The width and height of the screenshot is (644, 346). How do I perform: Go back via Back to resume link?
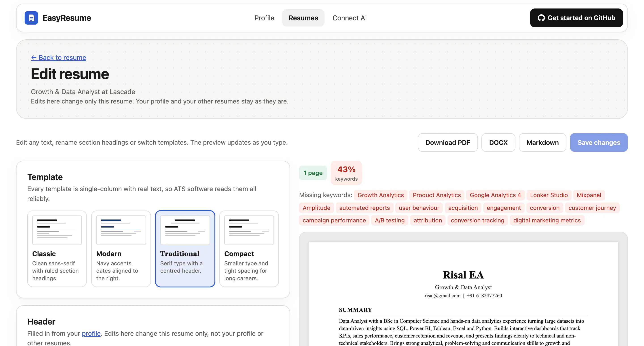tap(59, 57)
